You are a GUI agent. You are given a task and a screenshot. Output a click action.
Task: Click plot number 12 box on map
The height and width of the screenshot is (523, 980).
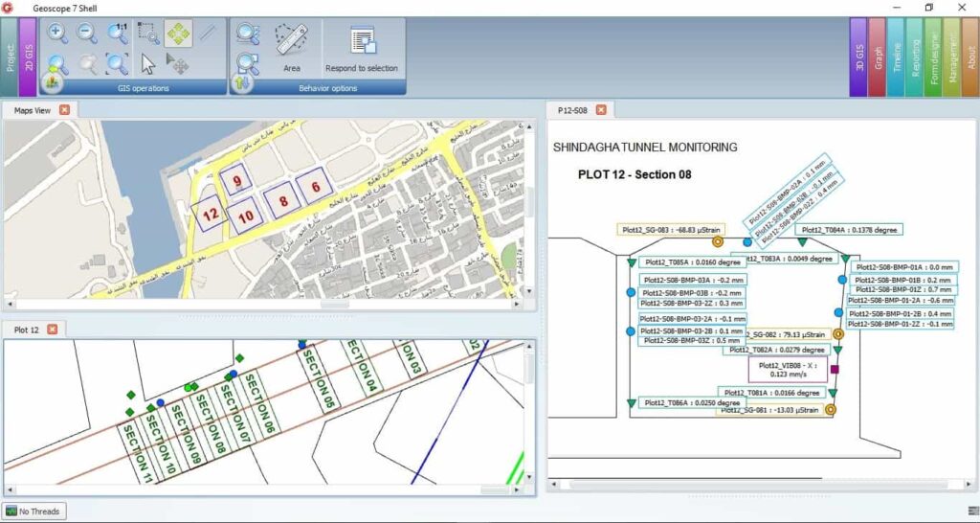(210, 216)
